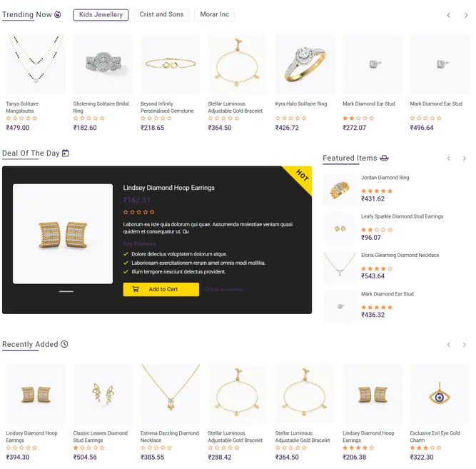Click the cart icon in Add to Cart
The image size is (476, 469).
[x=136, y=289]
